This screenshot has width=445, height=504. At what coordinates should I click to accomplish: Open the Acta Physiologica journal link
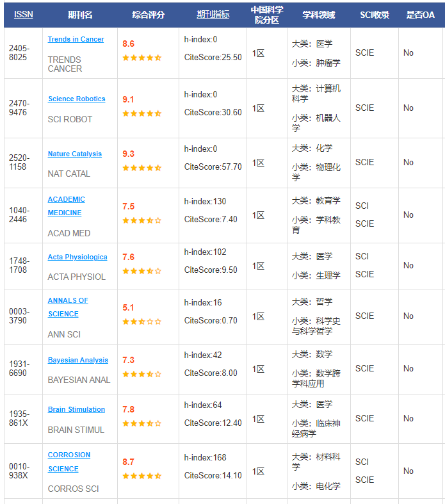(x=77, y=257)
